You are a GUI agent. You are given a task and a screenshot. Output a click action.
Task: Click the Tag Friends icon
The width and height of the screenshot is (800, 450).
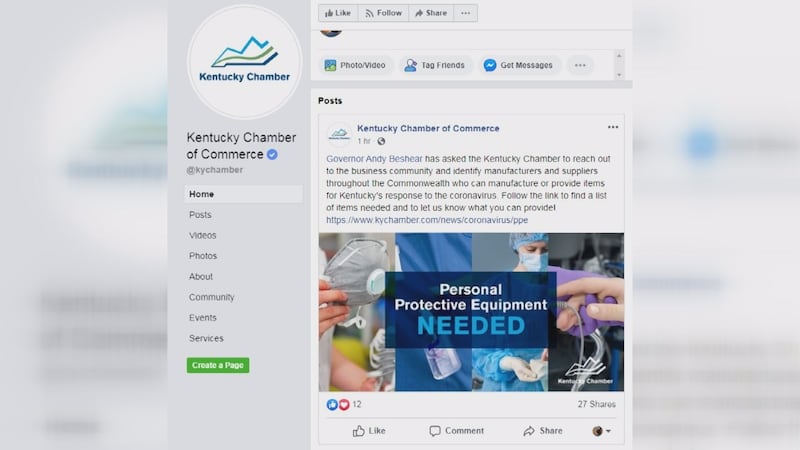410,65
